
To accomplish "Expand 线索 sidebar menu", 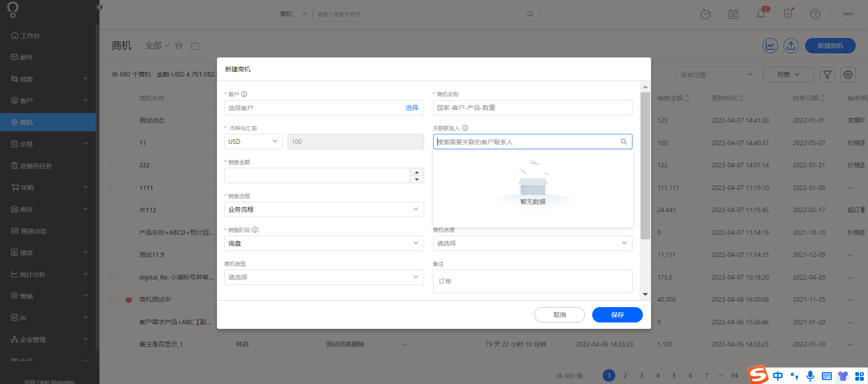I will 48,79.
